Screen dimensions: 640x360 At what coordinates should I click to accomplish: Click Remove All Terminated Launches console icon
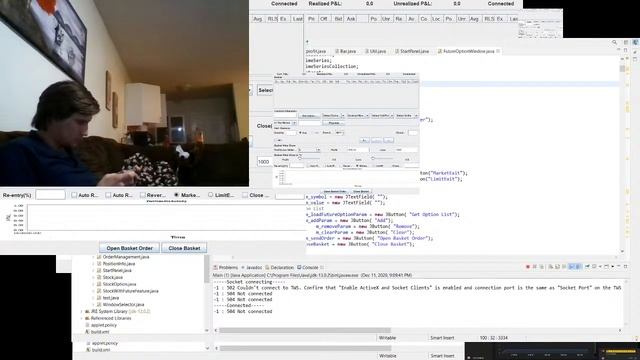click(542, 267)
